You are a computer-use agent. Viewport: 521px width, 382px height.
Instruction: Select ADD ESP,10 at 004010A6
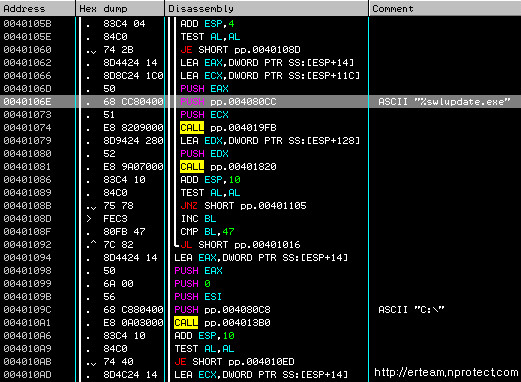click(x=204, y=336)
